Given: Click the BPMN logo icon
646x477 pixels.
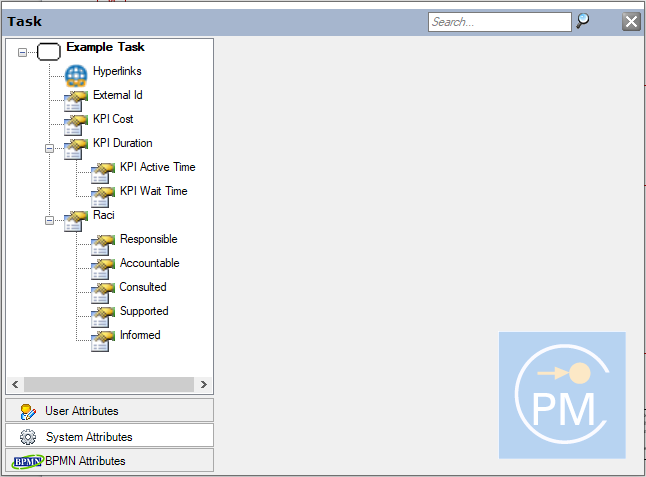Looking at the screenshot, I should [x=27, y=461].
